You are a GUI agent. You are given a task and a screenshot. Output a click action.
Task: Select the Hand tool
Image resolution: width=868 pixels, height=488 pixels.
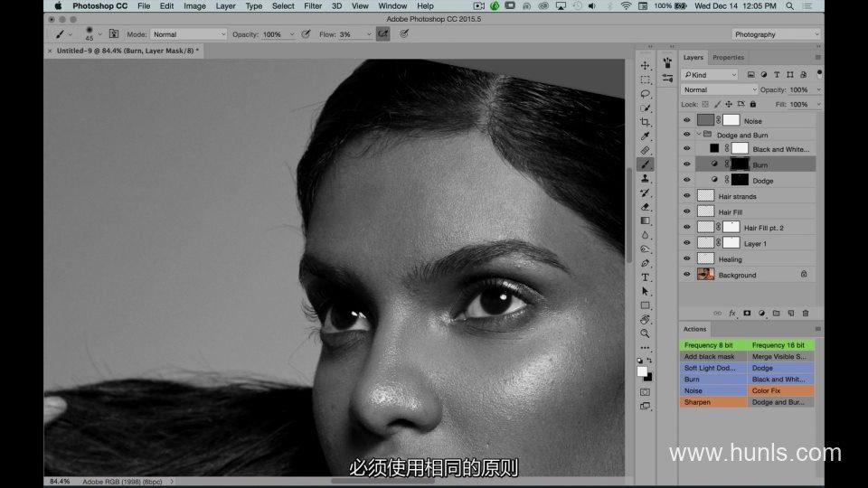click(x=645, y=320)
